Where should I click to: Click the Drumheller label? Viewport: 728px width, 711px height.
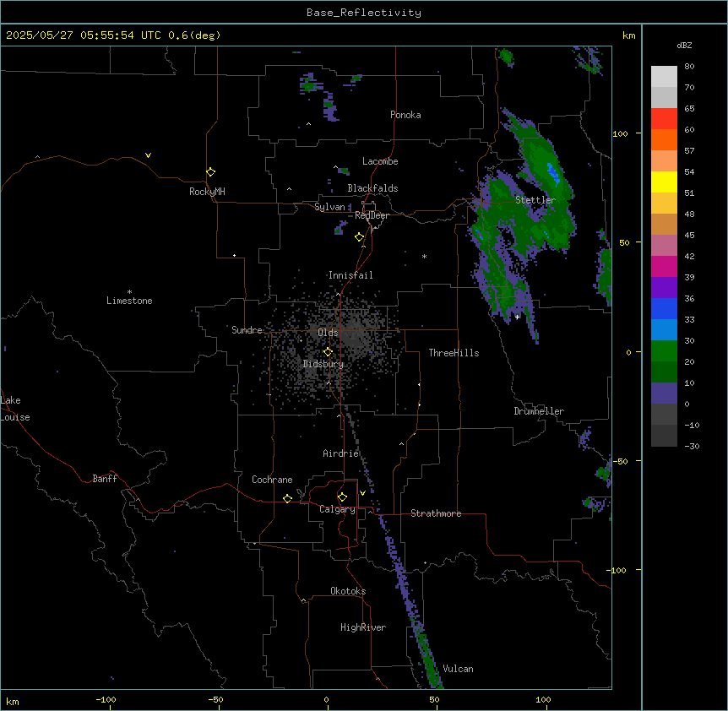pyautogui.click(x=539, y=411)
